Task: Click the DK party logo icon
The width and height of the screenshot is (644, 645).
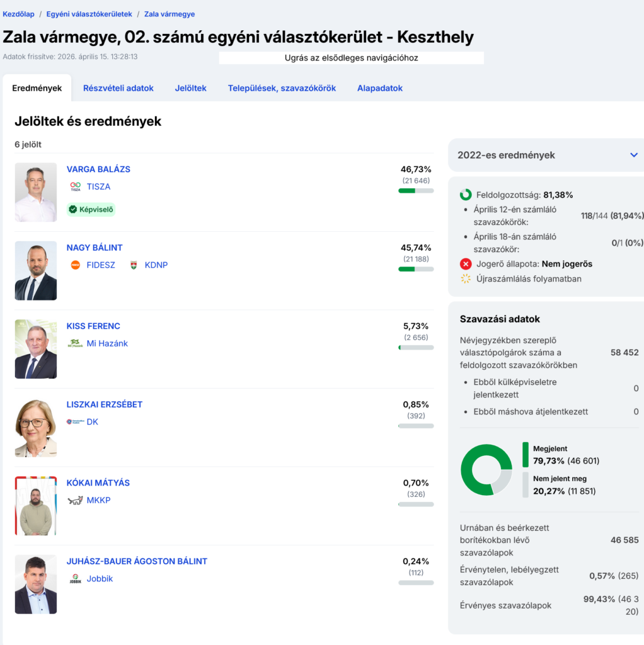Action: [x=74, y=422]
